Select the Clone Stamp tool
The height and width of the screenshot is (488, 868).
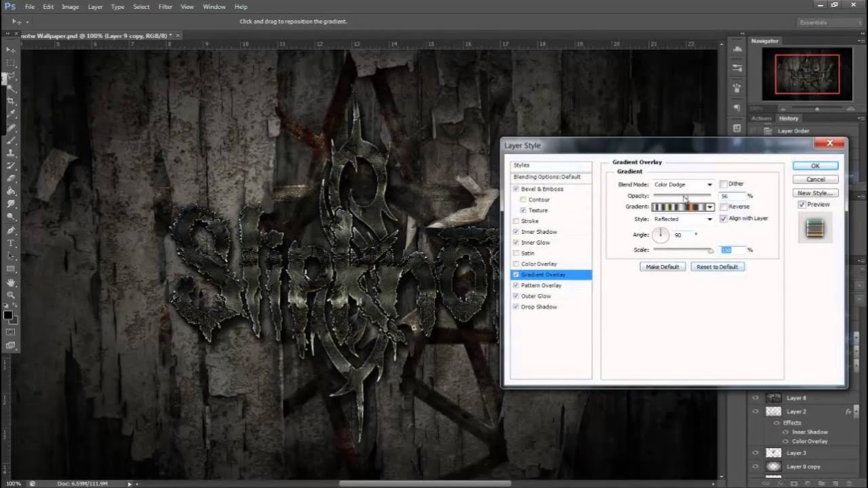(11, 152)
